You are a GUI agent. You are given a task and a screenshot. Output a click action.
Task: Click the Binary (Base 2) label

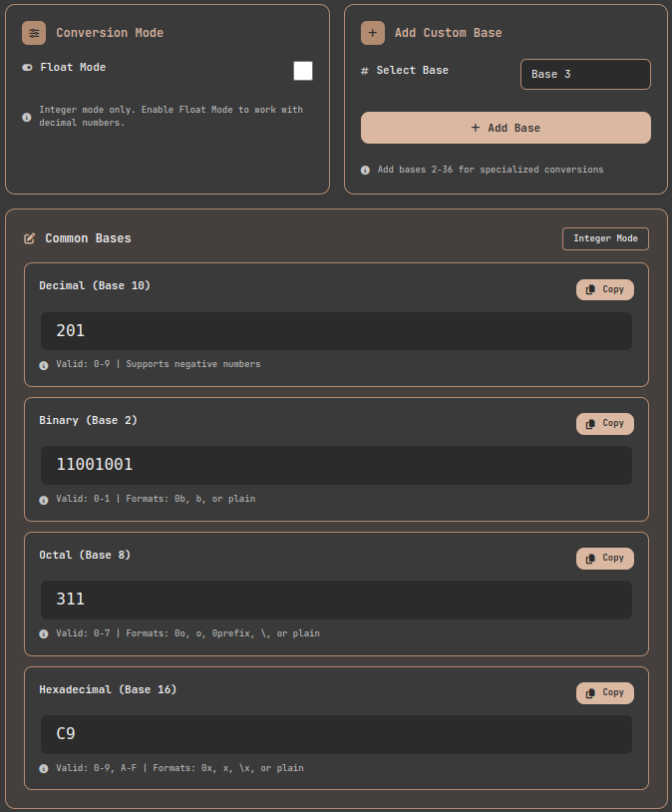point(89,421)
